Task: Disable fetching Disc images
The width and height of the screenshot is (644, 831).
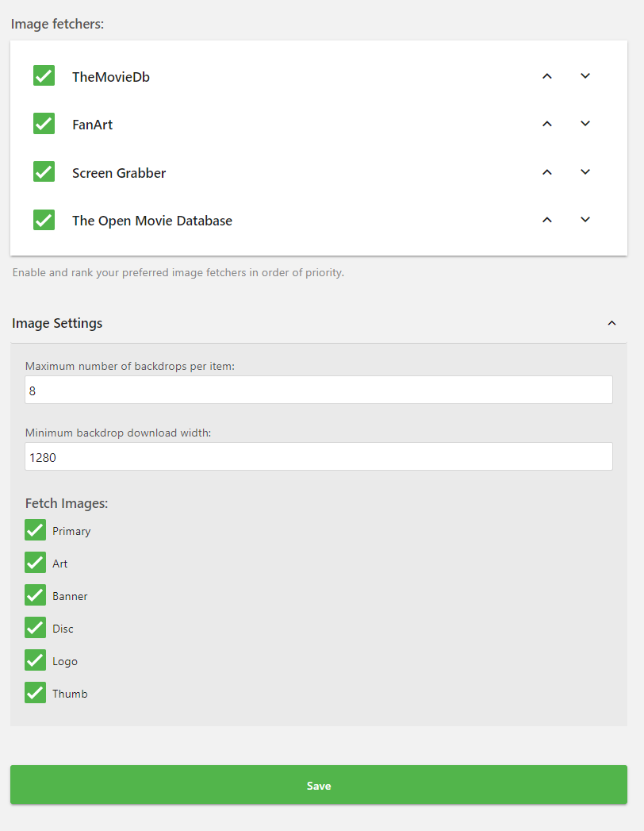Action: click(35, 629)
